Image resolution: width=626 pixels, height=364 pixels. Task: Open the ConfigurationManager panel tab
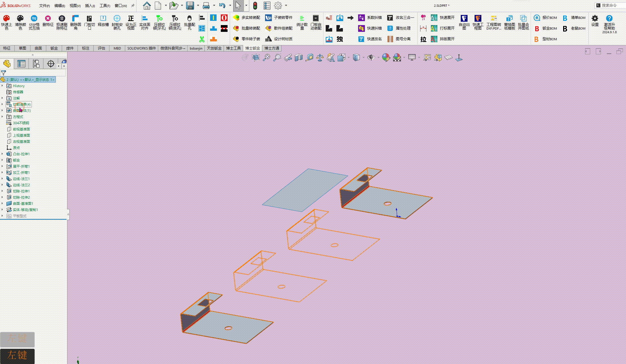[36, 64]
